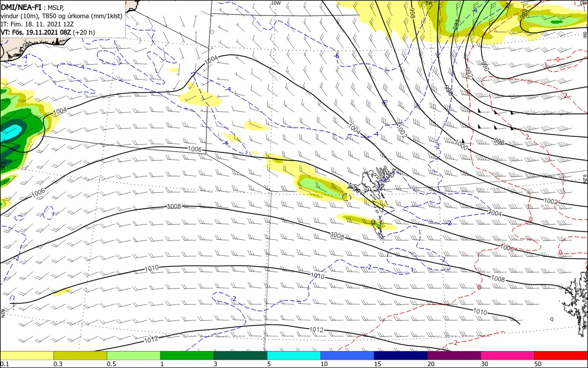Select the purple 20 mm legend swatch
The width and height of the screenshot is (588, 368).
pos(454,356)
